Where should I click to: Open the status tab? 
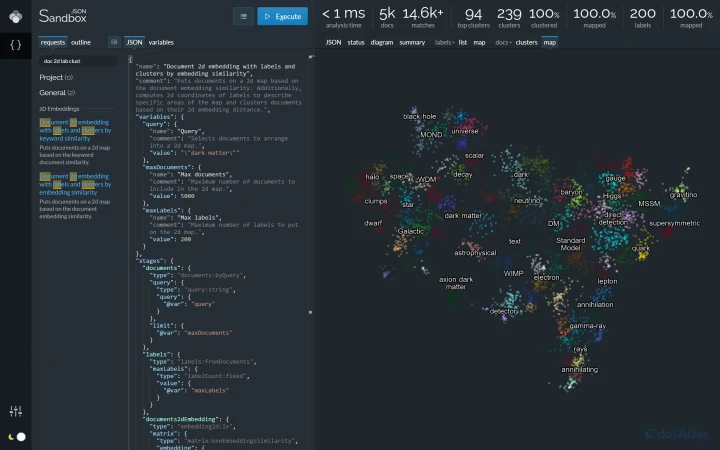(x=356, y=42)
